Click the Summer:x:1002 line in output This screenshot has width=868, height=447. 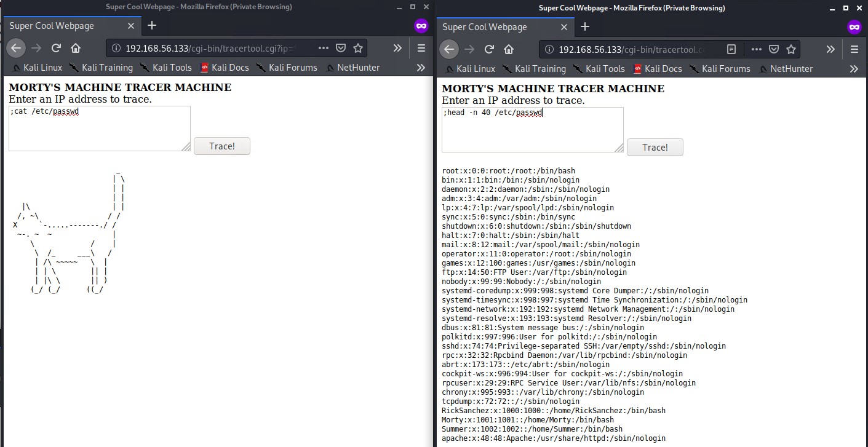click(532, 429)
